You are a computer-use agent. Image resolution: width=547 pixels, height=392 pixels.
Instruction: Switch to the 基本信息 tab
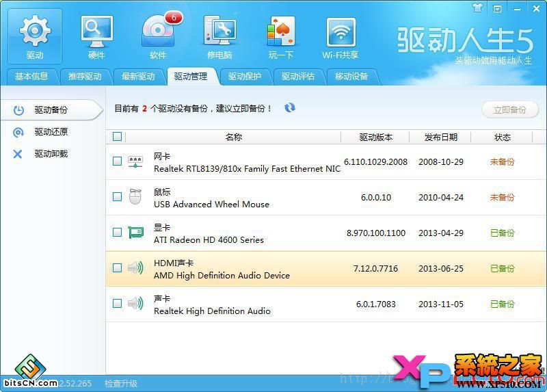tap(31, 76)
